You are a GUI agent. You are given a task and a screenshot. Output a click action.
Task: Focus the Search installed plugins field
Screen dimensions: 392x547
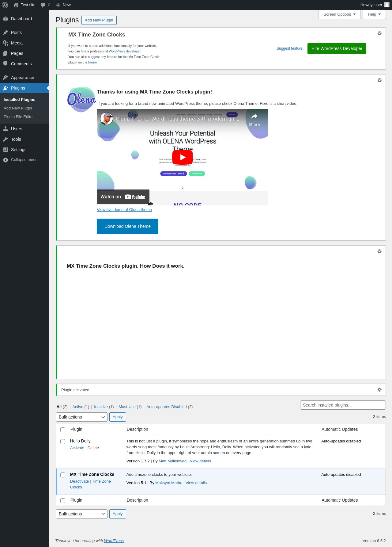coord(343,405)
